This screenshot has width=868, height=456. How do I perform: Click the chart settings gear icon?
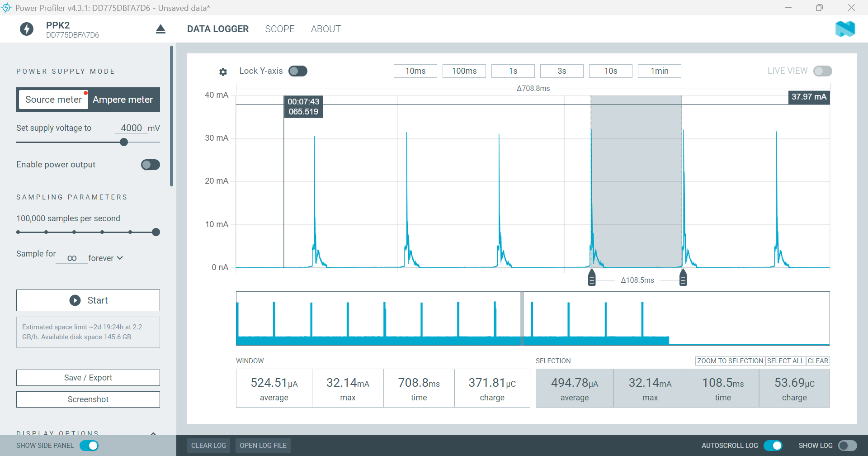coord(223,71)
